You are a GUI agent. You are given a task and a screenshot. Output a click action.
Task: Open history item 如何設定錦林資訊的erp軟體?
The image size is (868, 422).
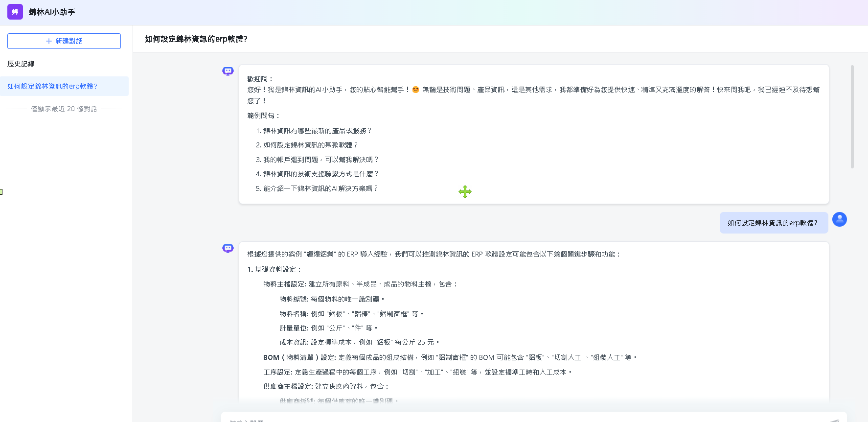(x=64, y=86)
